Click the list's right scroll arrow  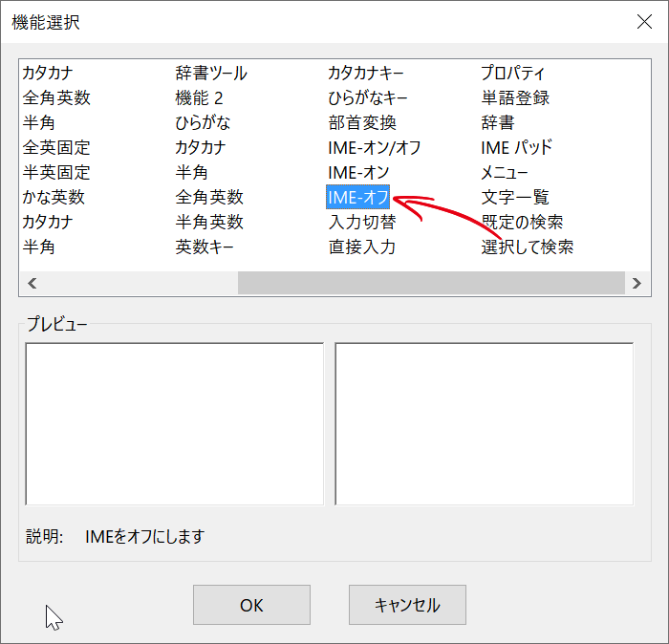click(x=637, y=283)
